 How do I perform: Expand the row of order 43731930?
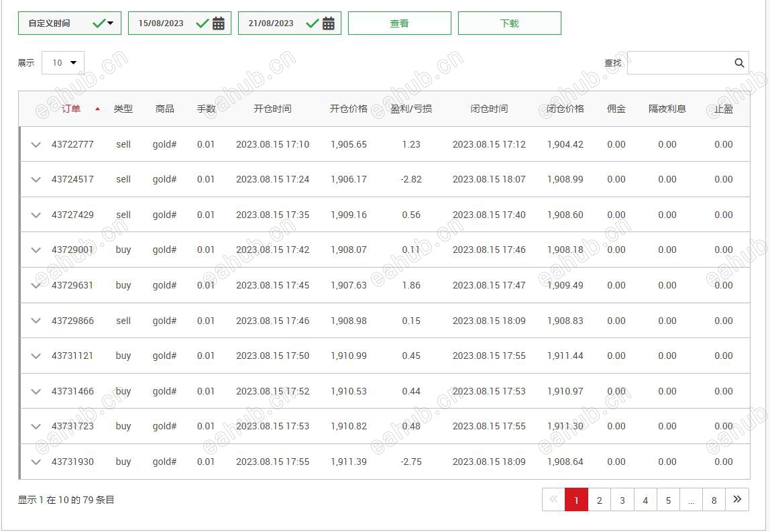click(36, 462)
